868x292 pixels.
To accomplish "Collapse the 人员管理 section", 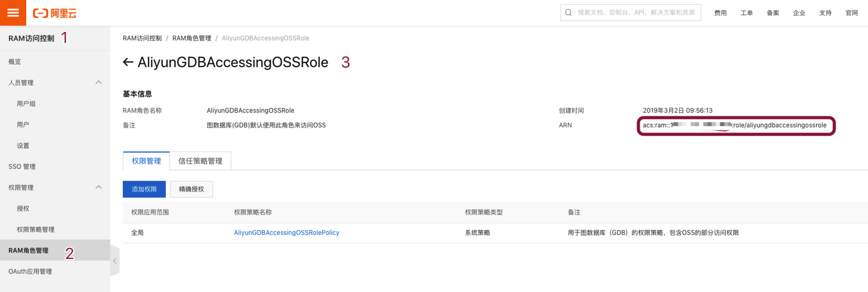I will [x=98, y=83].
